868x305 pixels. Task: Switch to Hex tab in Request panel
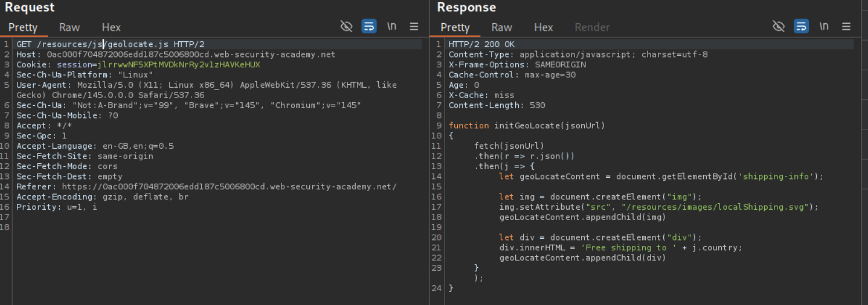point(111,27)
